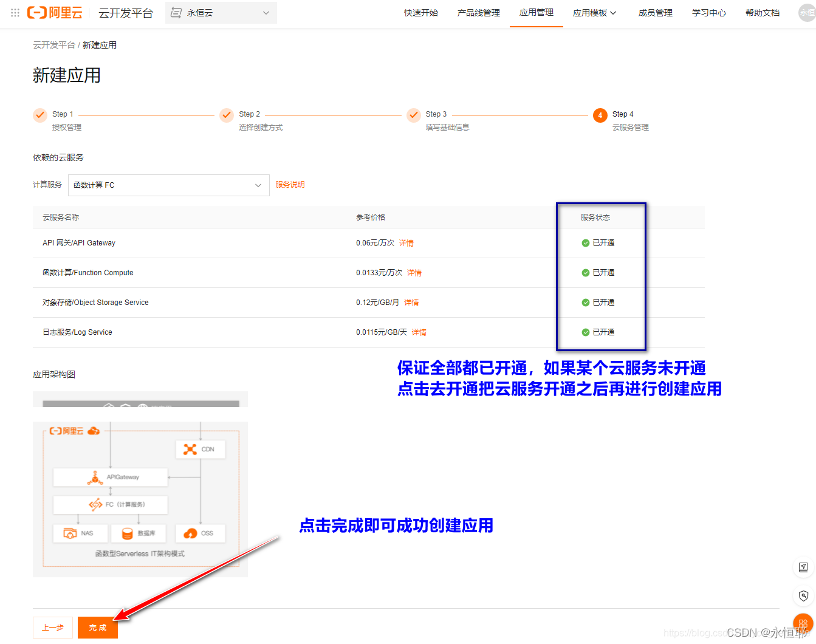Click the Step 4 number icon
Image resolution: width=816 pixels, height=644 pixels.
pyautogui.click(x=600, y=115)
